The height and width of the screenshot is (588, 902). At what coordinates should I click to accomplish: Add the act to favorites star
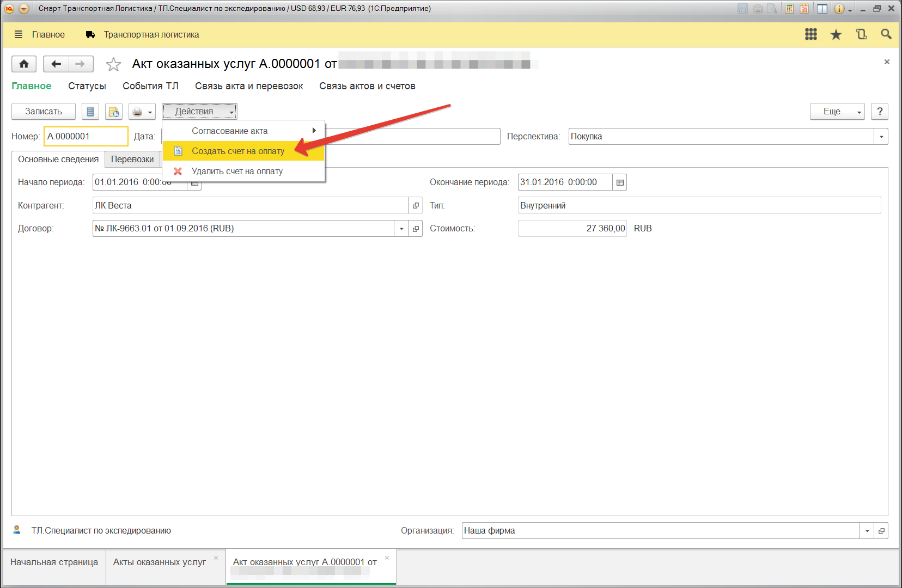tap(113, 64)
